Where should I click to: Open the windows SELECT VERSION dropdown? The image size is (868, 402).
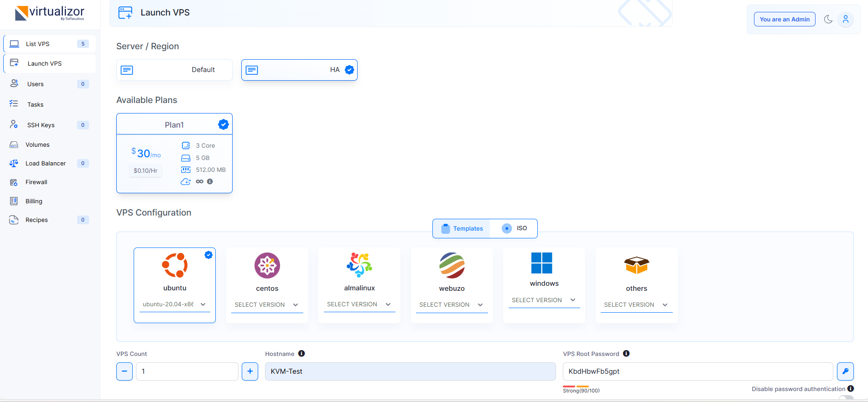pos(544,300)
